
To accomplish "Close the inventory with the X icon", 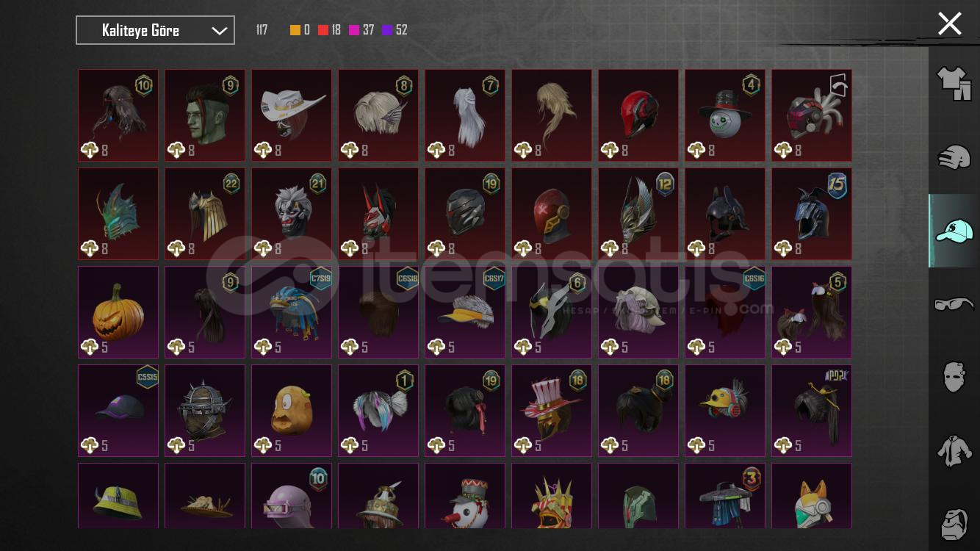I will click(x=949, y=24).
